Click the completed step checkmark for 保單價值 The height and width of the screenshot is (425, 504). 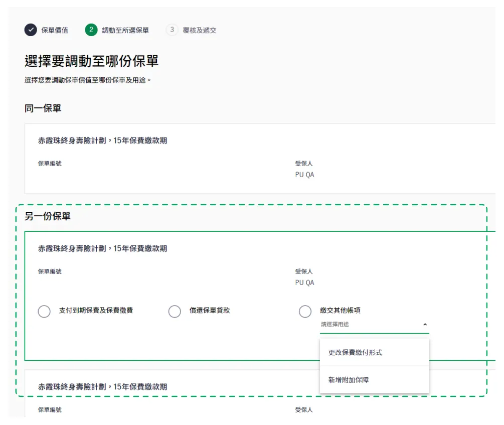click(x=31, y=30)
